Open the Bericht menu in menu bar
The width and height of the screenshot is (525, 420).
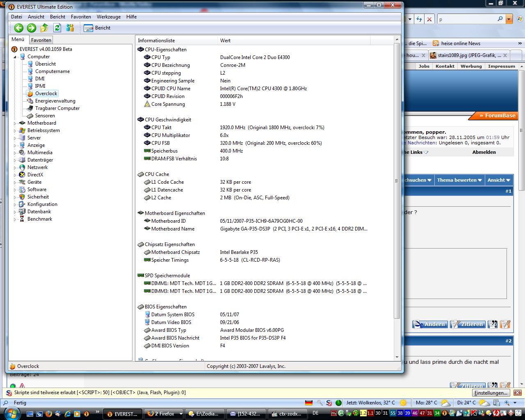pos(57,17)
